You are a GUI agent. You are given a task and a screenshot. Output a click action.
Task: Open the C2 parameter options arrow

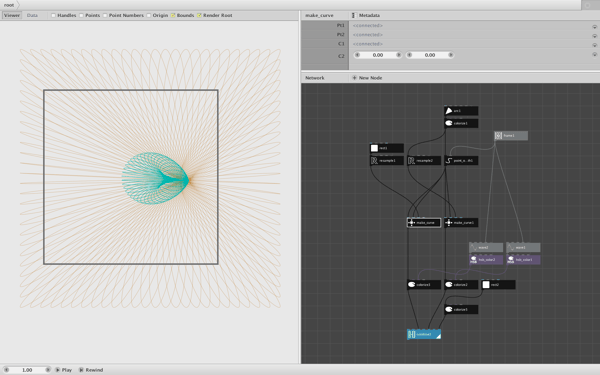594,54
